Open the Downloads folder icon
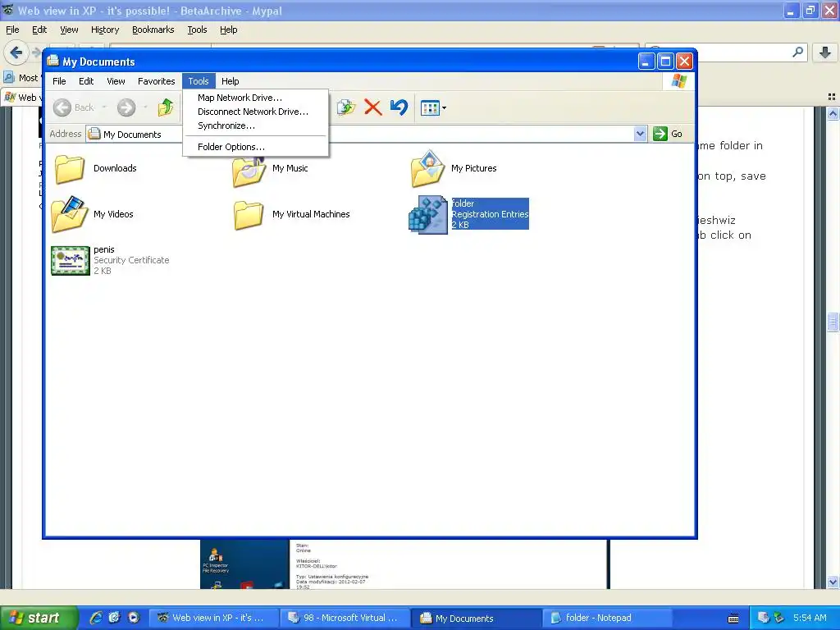The height and width of the screenshot is (630, 840). click(70, 169)
